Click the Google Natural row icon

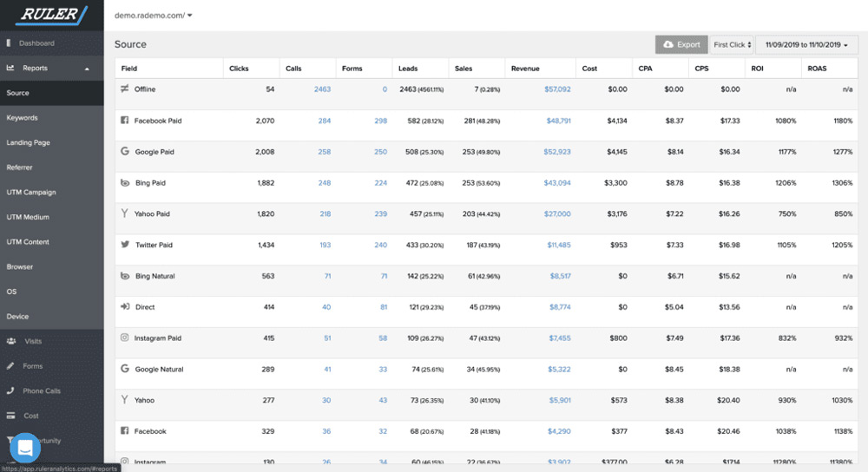124,369
